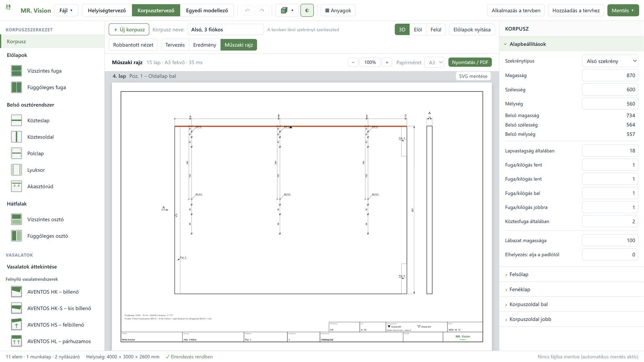Undo the last action
This screenshot has width=644, height=362.
click(248, 10)
